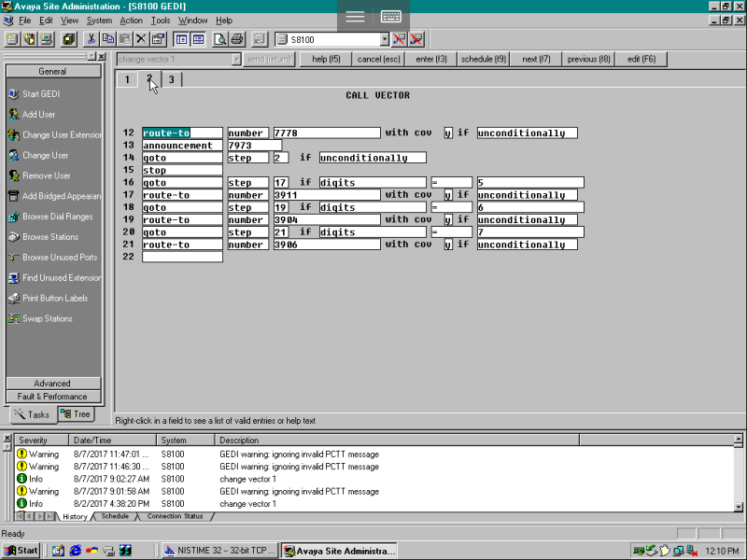Click the enter (f3) button

[x=431, y=59]
